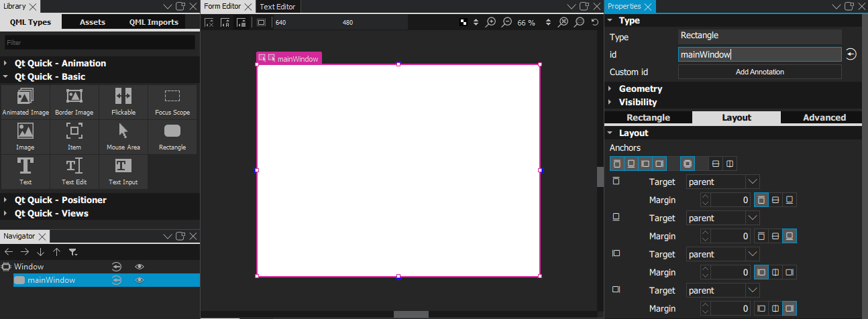Open the QML Imports tab
This screenshot has height=319, width=868.
point(154,22)
